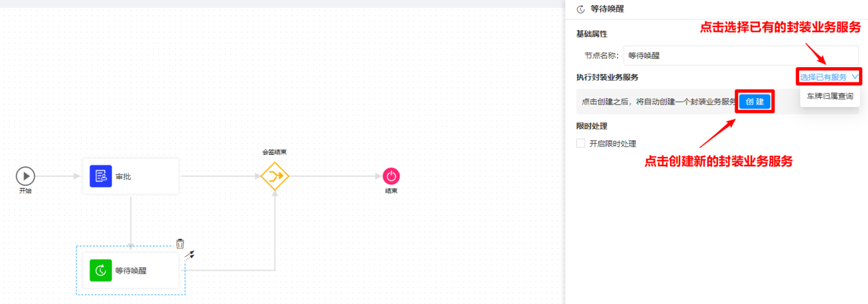Open the 选择已有服务 dropdown
This screenshot has height=304, width=868.
pos(823,77)
